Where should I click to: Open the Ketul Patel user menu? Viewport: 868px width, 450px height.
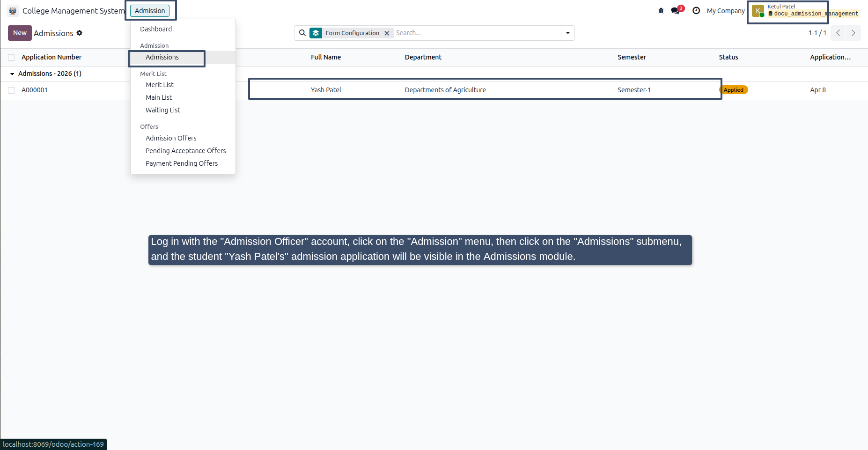[x=805, y=11]
